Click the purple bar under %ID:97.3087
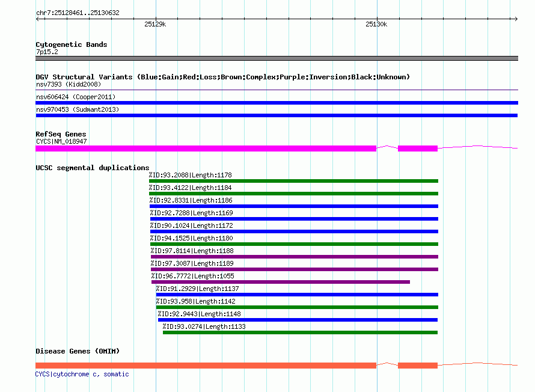The width and height of the screenshot is (535, 392). click(x=295, y=269)
